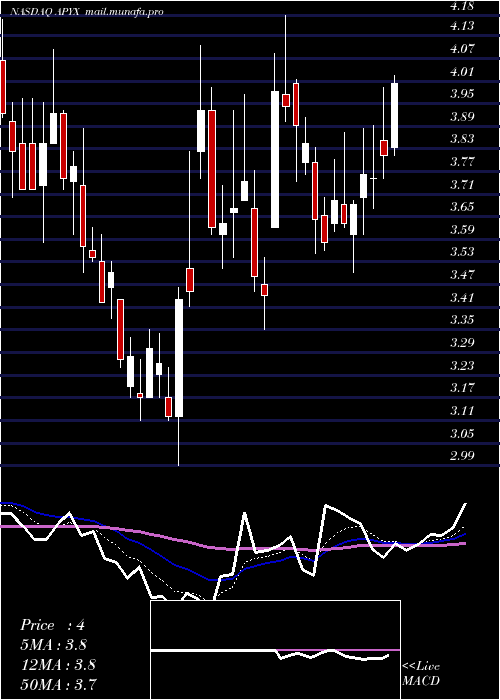
Task: Click the tall white candle rising from 3.11
Action: [179, 358]
